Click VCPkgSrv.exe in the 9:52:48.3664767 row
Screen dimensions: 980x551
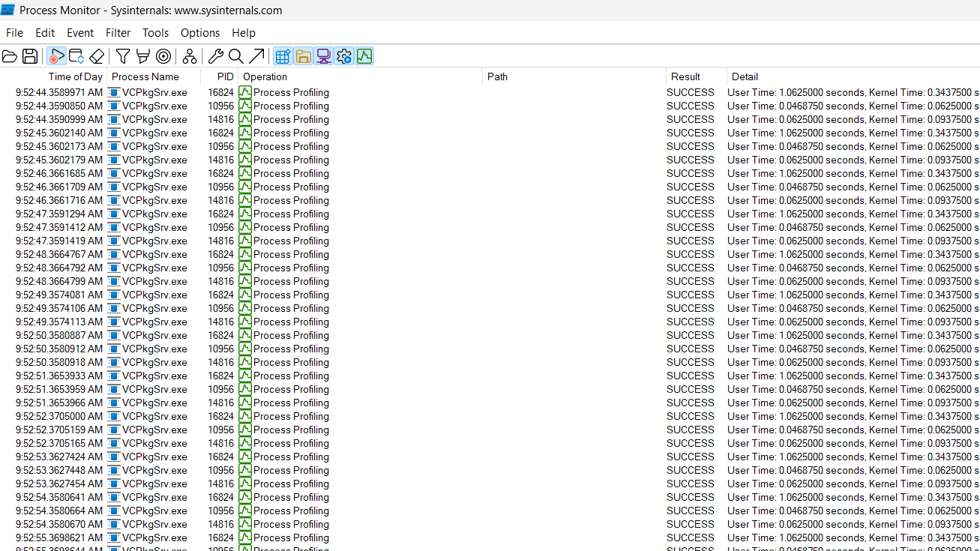(154, 254)
